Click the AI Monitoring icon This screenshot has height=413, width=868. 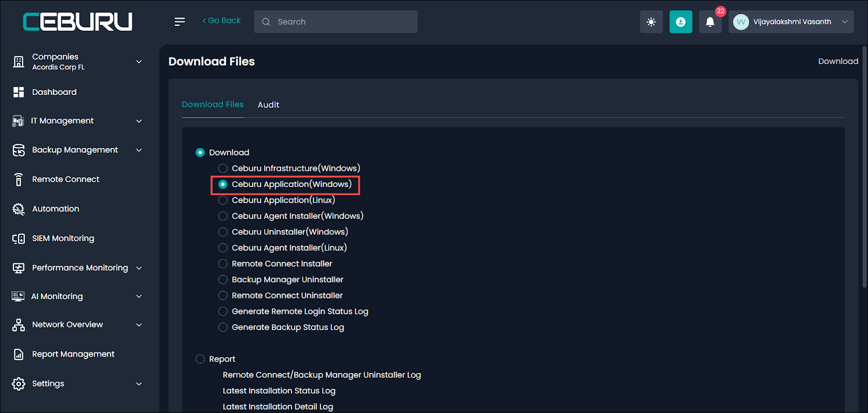pyautogui.click(x=18, y=296)
